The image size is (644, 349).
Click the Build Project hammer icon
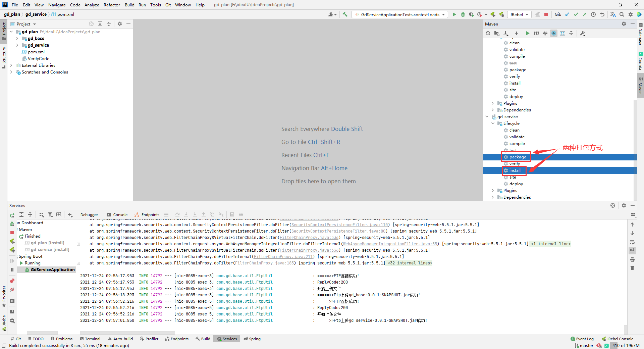(x=345, y=14)
